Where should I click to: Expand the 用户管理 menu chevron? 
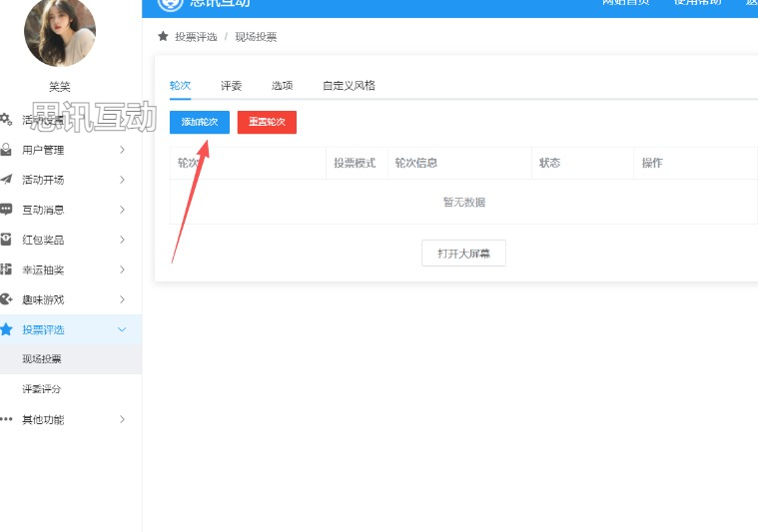tap(122, 150)
